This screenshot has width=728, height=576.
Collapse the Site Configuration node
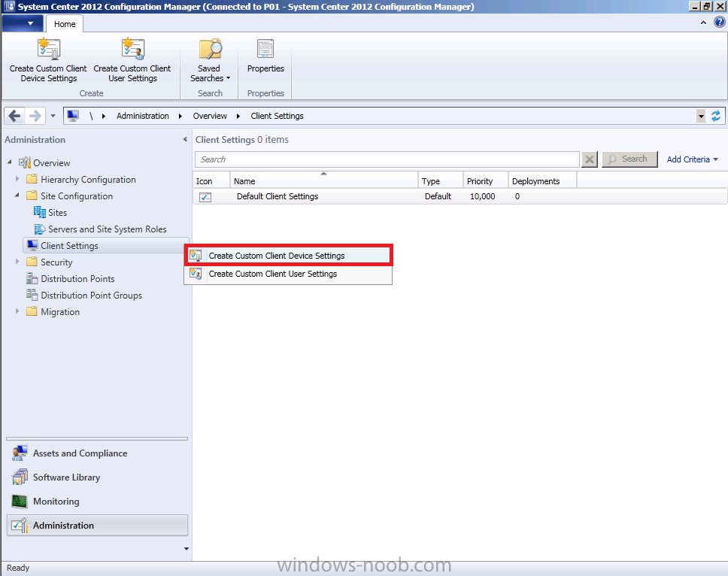pos(17,195)
